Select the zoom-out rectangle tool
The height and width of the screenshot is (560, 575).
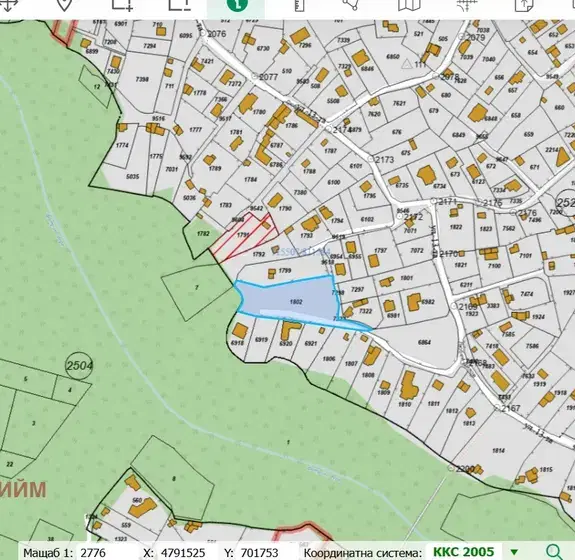click(x=179, y=5)
